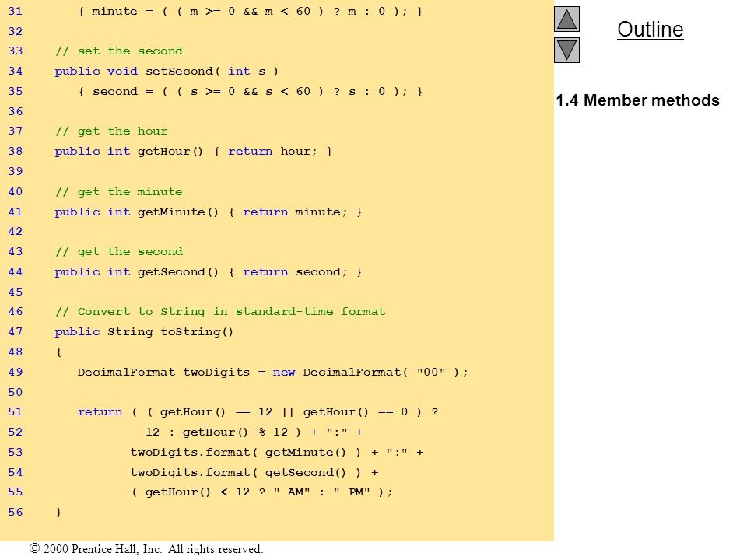The height and width of the screenshot is (560, 747).
Task: Click line number 56
Action: click(16, 512)
